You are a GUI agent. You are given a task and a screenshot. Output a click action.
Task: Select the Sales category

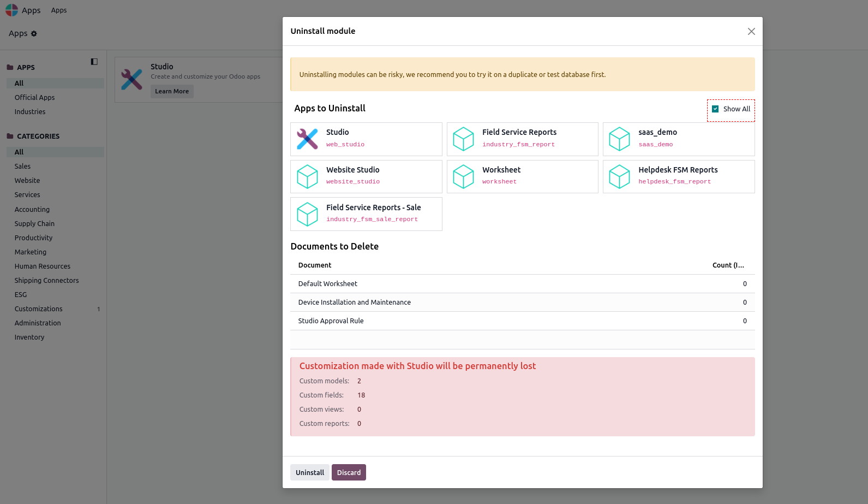55,166
